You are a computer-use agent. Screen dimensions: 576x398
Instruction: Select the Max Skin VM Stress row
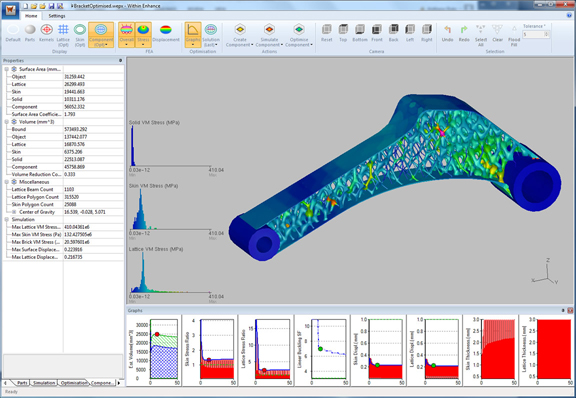coord(63,234)
